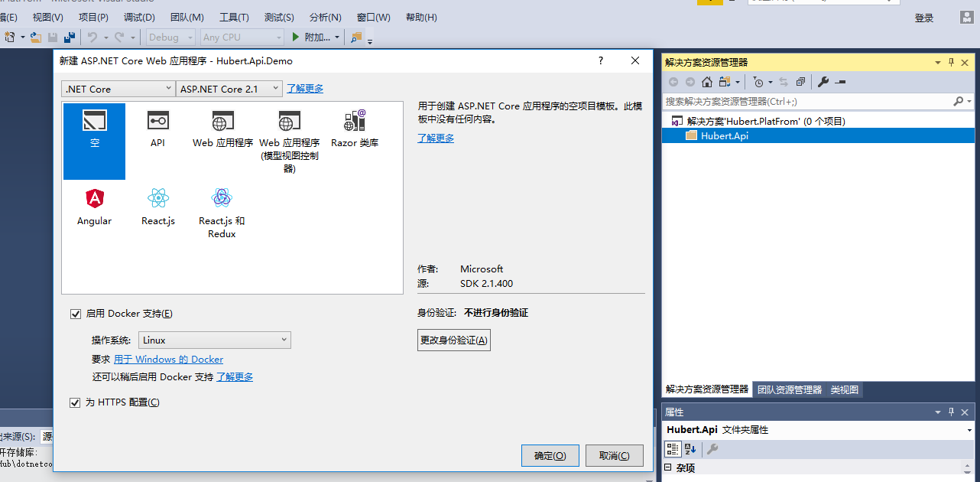Open the 操作系统 Linux dropdown

pos(215,340)
